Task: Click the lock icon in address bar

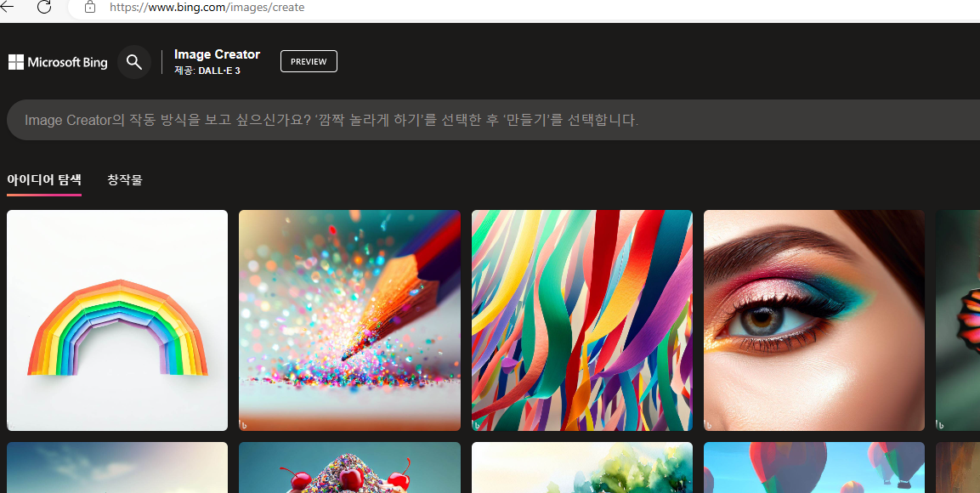Action: [x=90, y=8]
